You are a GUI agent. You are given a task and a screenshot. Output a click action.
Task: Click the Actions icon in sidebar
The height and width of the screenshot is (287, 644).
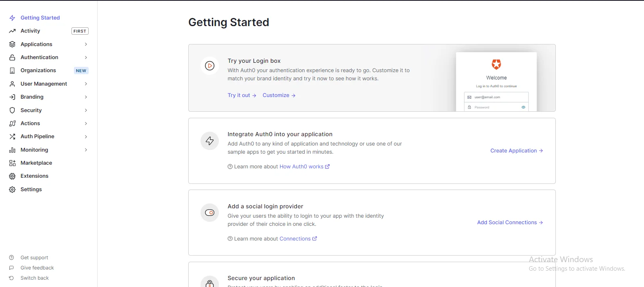pos(12,124)
